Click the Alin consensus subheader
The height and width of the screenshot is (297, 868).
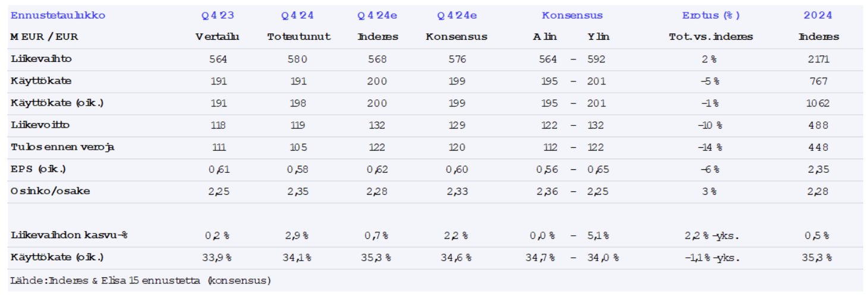pos(545,37)
